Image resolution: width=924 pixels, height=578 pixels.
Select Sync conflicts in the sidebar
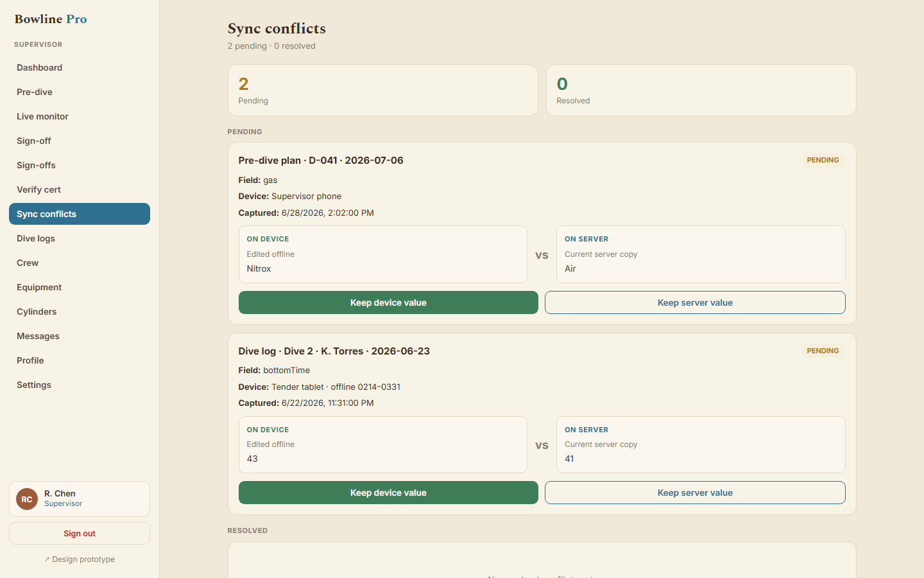pyautogui.click(x=80, y=214)
